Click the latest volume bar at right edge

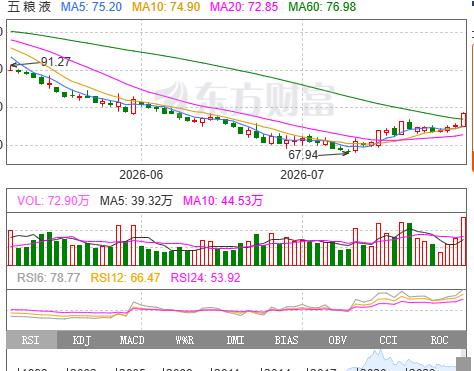pyautogui.click(x=464, y=241)
